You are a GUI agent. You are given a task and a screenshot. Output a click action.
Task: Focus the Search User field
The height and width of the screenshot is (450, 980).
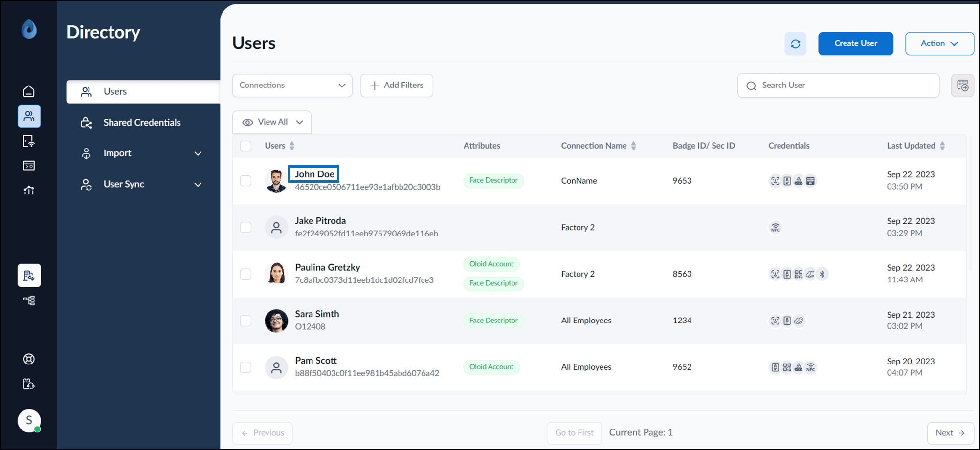click(x=838, y=86)
